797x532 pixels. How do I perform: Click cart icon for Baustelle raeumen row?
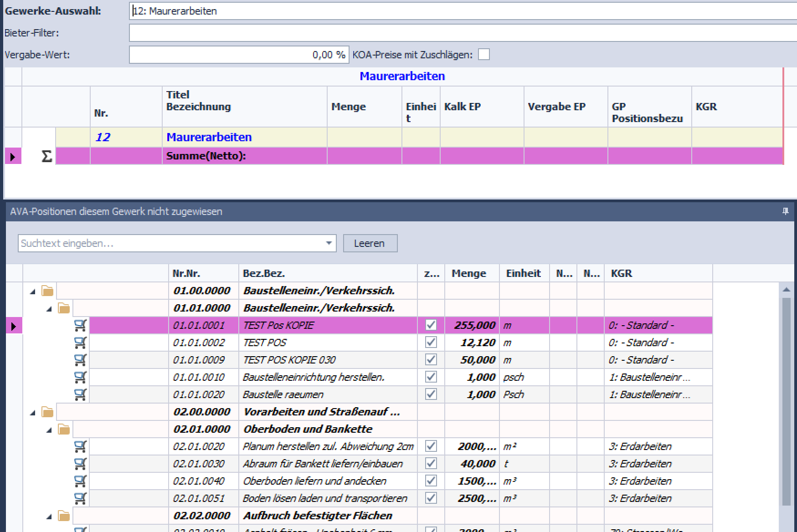(81, 394)
